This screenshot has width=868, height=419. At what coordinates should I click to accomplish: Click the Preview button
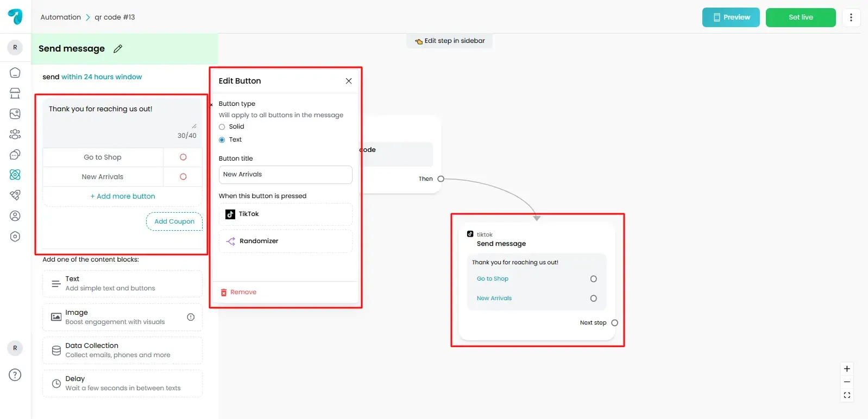(731, 17)
